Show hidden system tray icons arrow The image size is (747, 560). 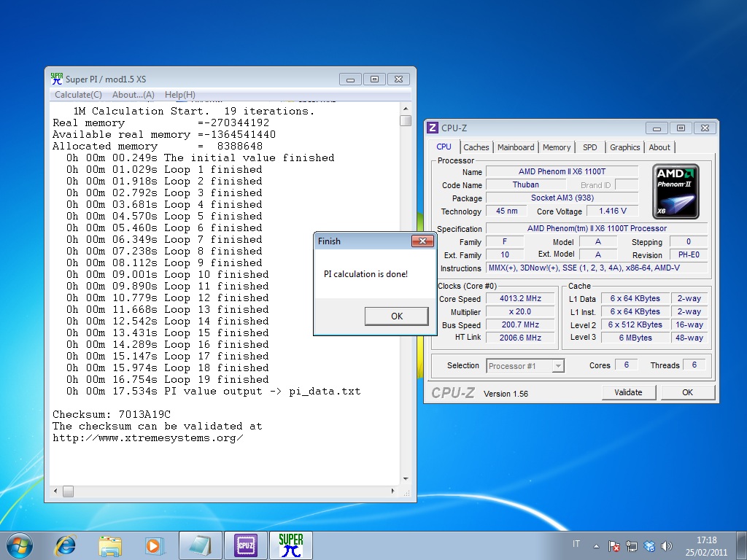tap(597, 545)
